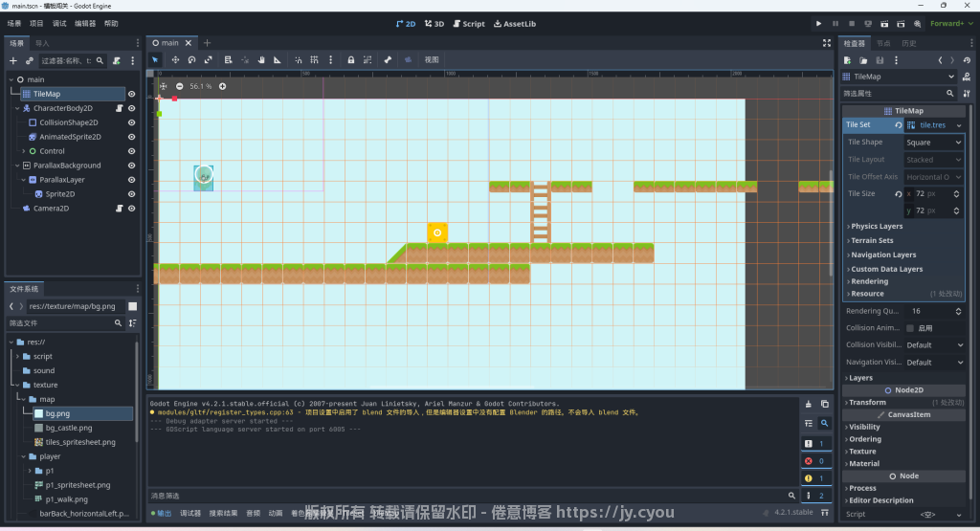Screen dimensions: 980x531
Task: Click the zoom in plus button in the viewport
Action: 223,86
